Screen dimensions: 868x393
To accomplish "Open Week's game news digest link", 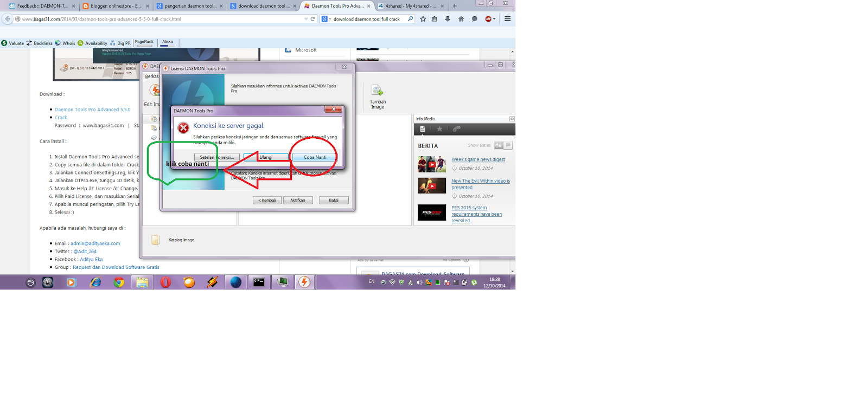I will [x=478, y=159].
